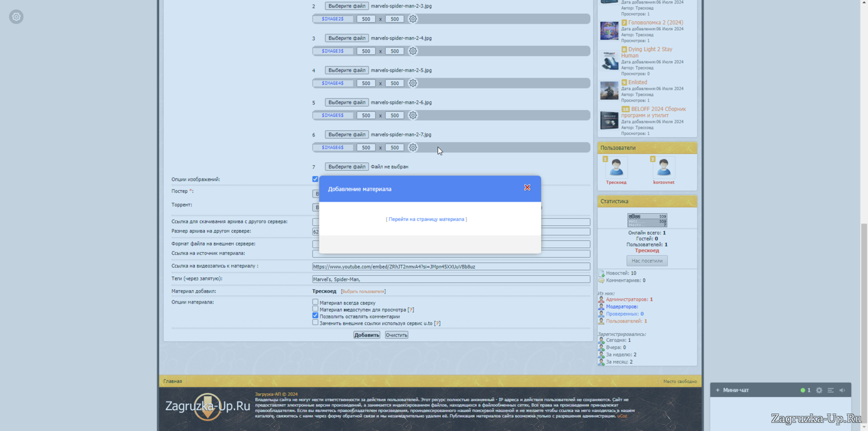Viewport: 868px width, 431px height.
Task: Expand the Мини-чат panel with plus
Action: point(718,390)
